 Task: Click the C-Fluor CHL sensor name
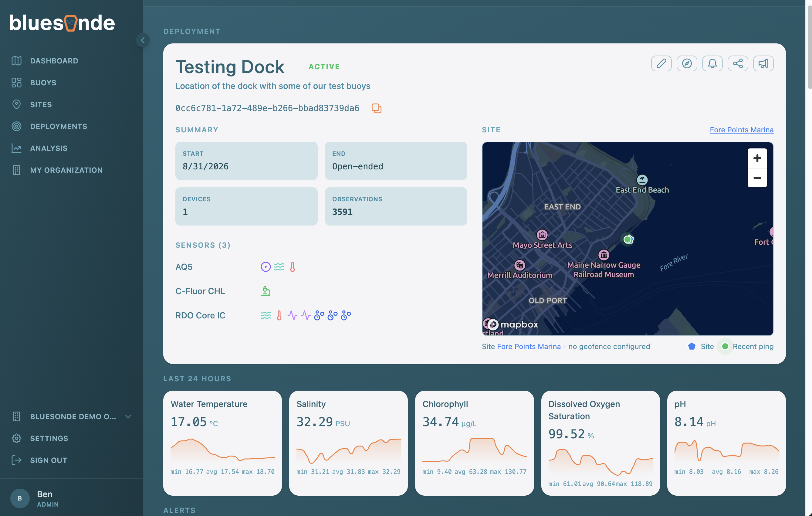click(200, 291)
